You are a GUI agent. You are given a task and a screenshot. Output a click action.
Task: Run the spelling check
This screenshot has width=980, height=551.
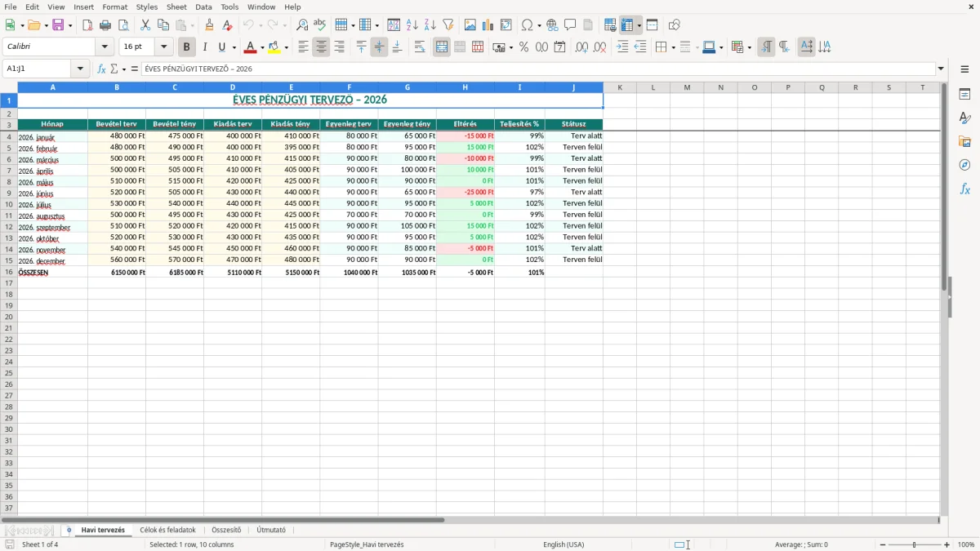(320, 25)
